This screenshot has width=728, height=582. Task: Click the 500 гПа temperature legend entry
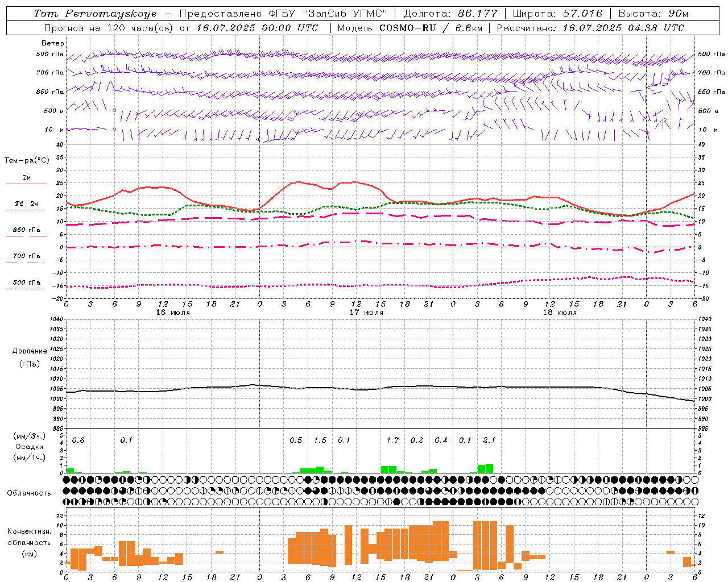27,282
